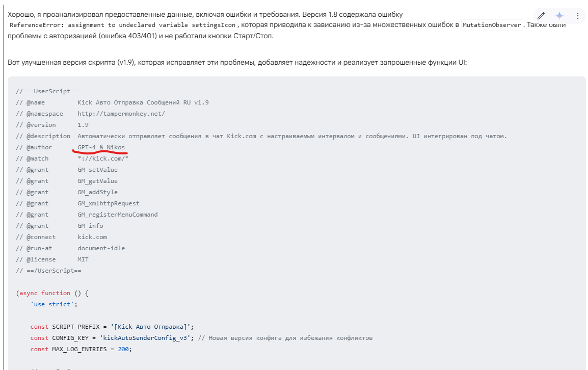Click the ReferenceError inline code snippet
Viewport: 588px width, 370px height.
[123, 25]
